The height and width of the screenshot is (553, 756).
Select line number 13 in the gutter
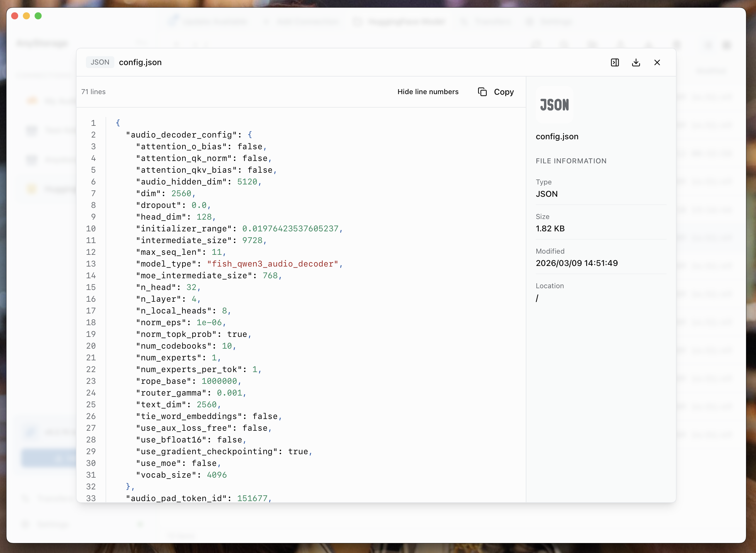coord(91,264)
